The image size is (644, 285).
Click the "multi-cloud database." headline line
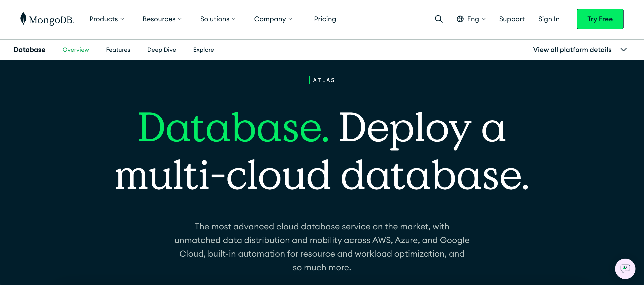point(322,175)
